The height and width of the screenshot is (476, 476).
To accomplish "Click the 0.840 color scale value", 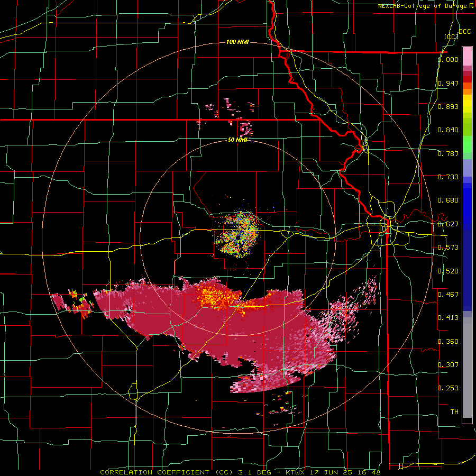I will point(448,130).
